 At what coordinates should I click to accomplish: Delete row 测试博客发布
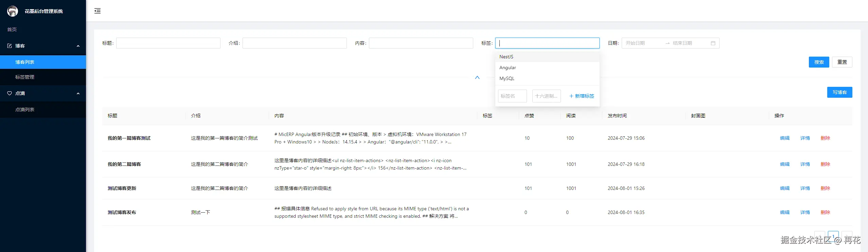click(x=825, y=212)
